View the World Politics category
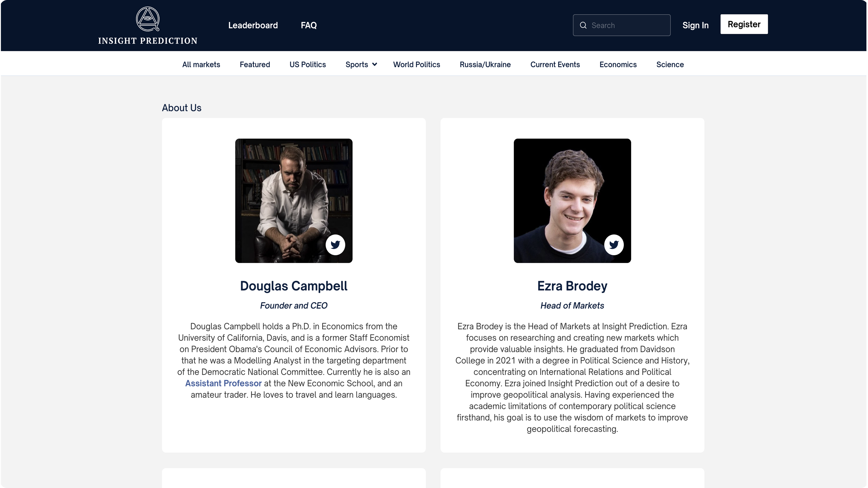This screenshot has height=488, width=868. (x=416, y=64)
